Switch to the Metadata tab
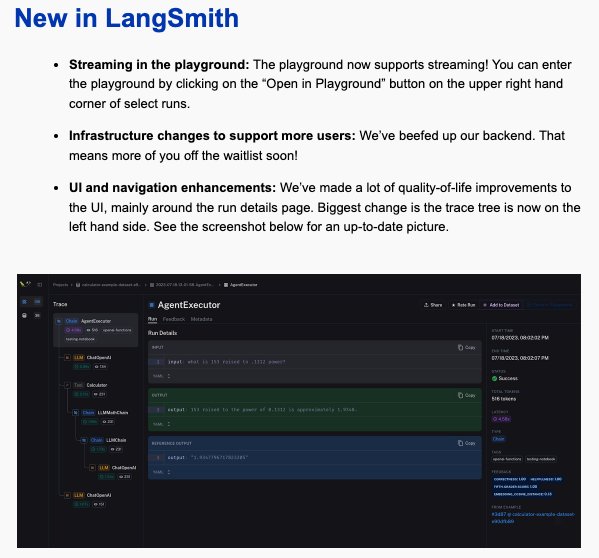This screenshot has width=599, height=558. [x=201, y=319]
